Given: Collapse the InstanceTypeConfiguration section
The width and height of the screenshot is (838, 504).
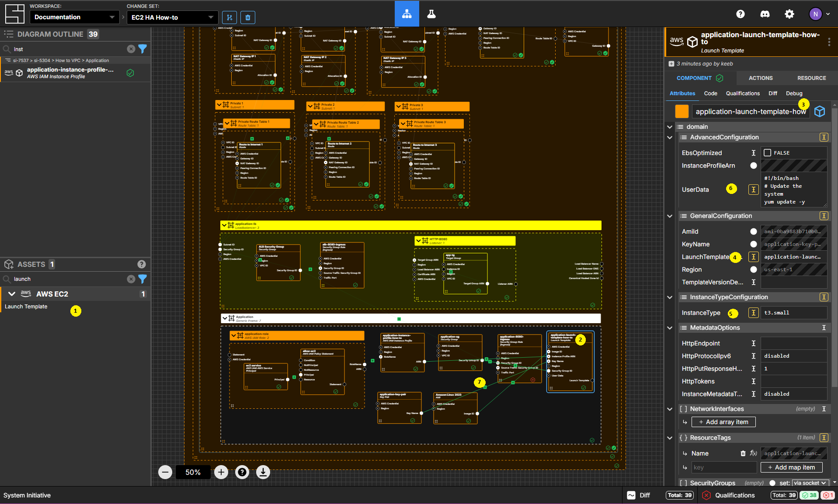Looking at the screenshot, I should (x=669, y=297).
